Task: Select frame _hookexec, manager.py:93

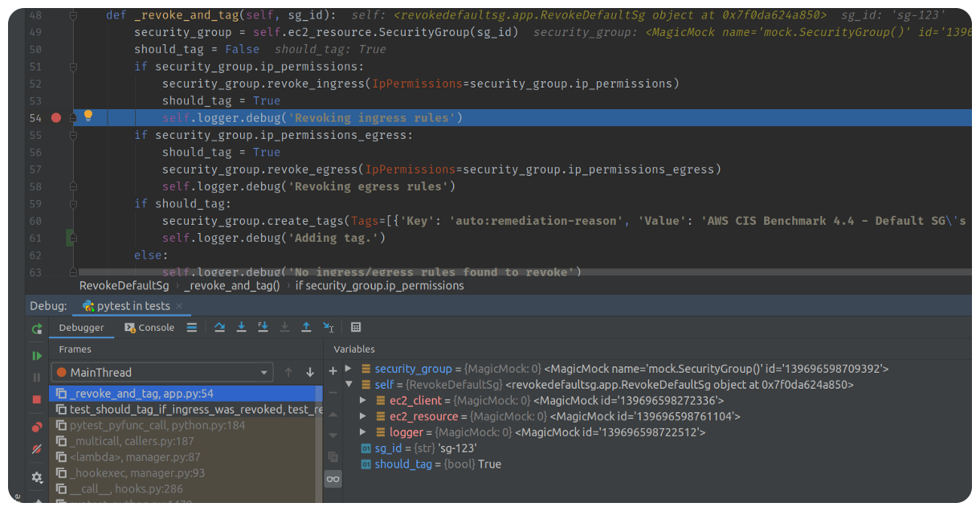Action: click(186, 473)
